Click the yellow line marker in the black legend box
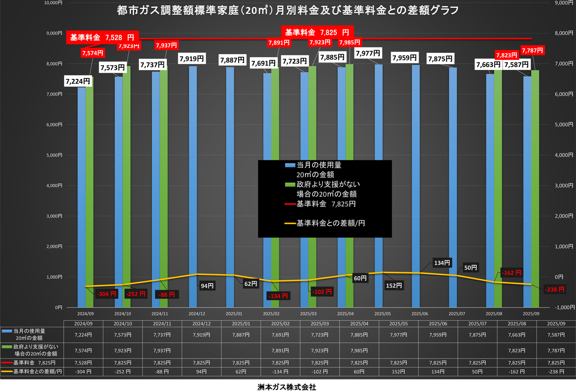This screenshot has width=576, height=392. coord(290,223)
